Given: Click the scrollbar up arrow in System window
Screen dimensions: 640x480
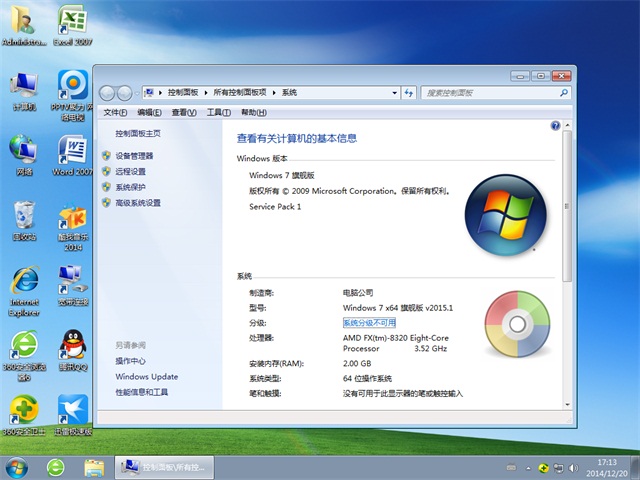Looking at the screenshot, I should [x=567, y=125].
